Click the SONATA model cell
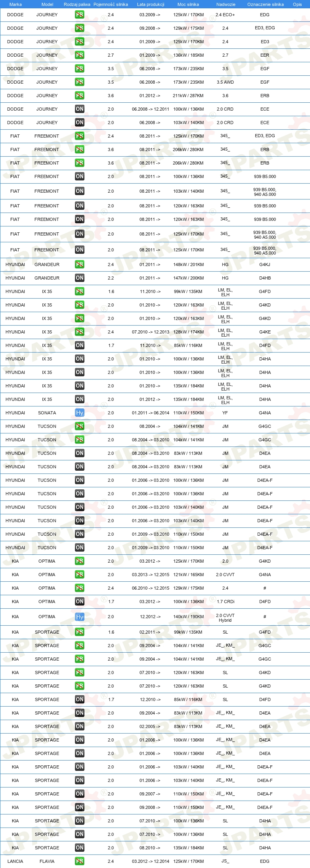This screenshot has height=868, width=310. click(x=47, y=413)
